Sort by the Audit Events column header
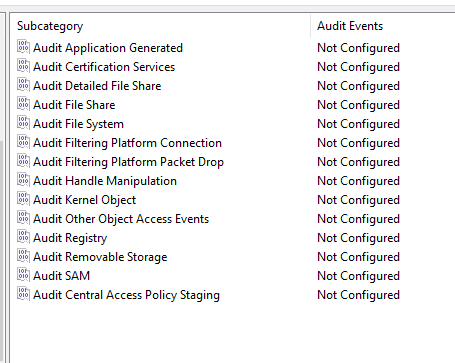The height and width of the screenshot is (363, 455). (350, 26)
